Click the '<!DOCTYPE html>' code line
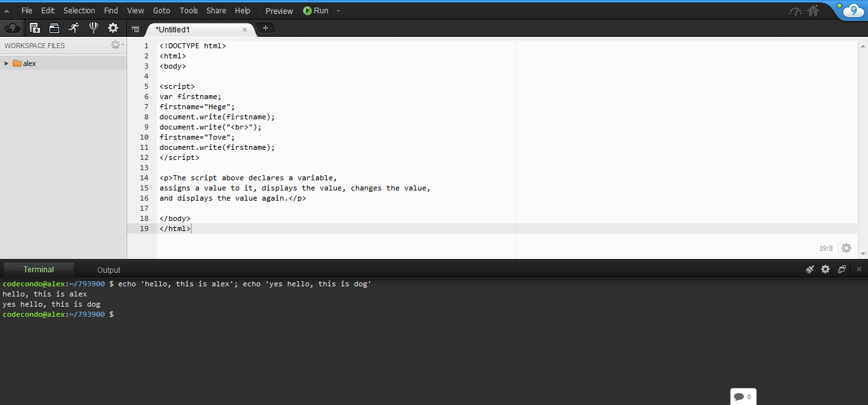Image resolution: width=868 pixels, height=405 pixels. pos(193,46)
